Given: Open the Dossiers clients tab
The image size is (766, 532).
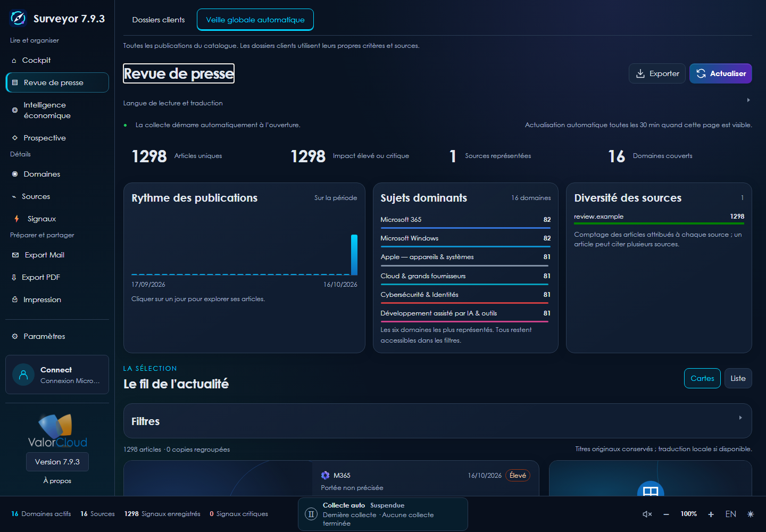Looking at the screenshot, I should coord(159,20).
